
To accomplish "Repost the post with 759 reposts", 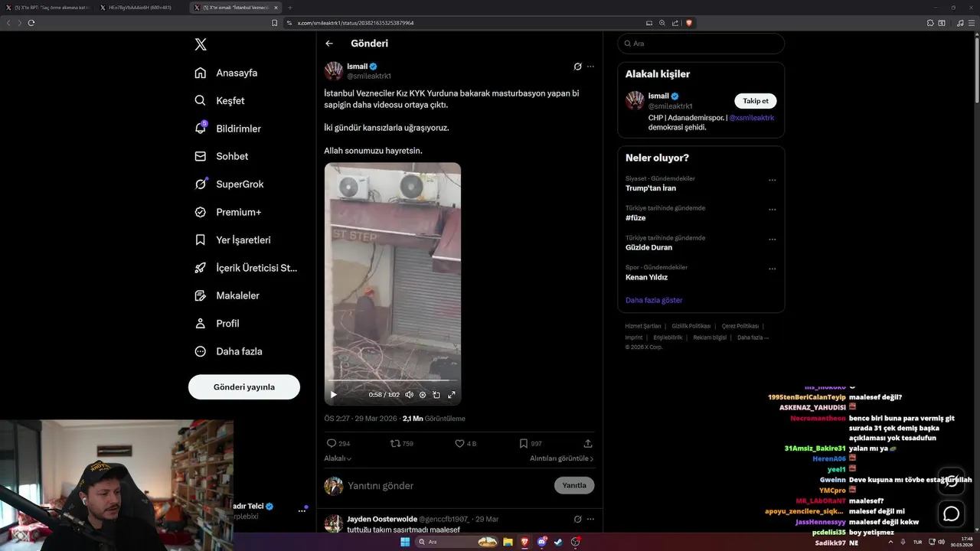I will click(x=402, y=443).
